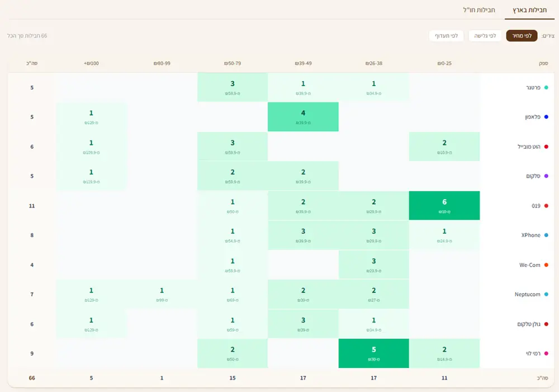Click the ₪50-79 column header
Screen dimensions: 559x392
pos(233,63)
